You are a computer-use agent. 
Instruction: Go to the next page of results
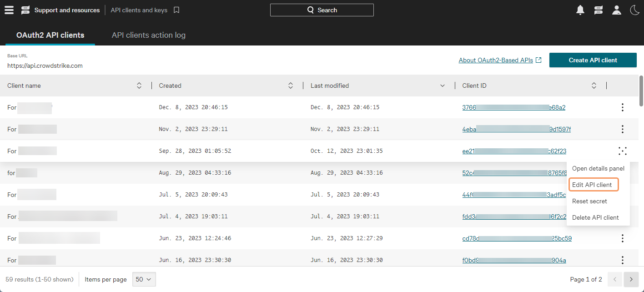point(631,279)
